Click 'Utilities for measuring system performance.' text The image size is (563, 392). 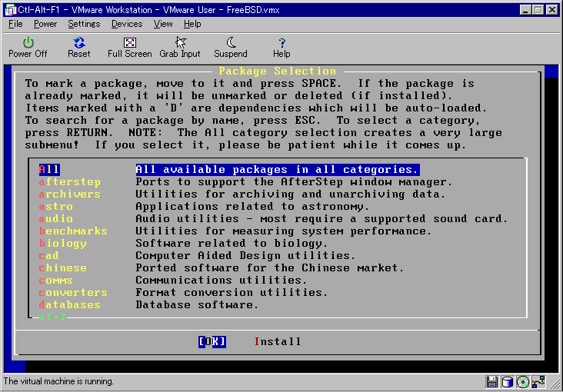(x=284, y=231)
